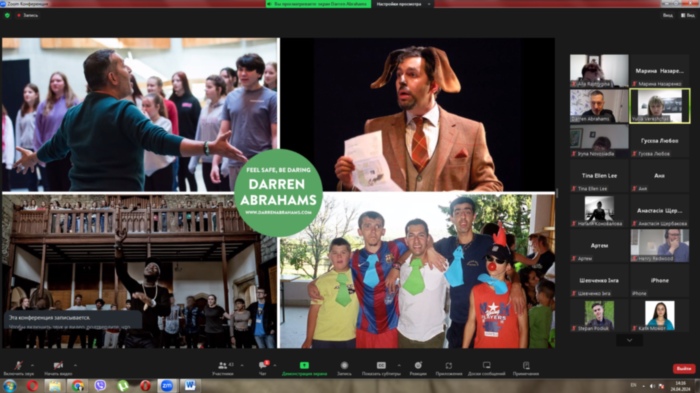Viewport: 700px width, 393px height.
Task: Expand audio options arrow beside the microphone
Action: pos(32,365)
